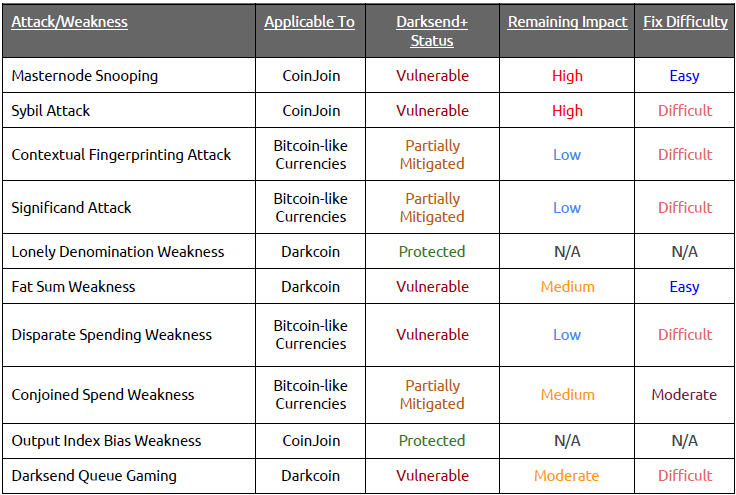
Task: Select the Darksend+ Status header
Action: click(432, 31)
